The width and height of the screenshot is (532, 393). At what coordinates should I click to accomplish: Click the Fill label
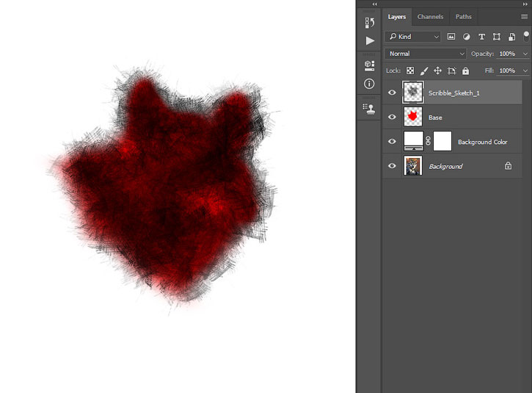[x=489, y=71]
